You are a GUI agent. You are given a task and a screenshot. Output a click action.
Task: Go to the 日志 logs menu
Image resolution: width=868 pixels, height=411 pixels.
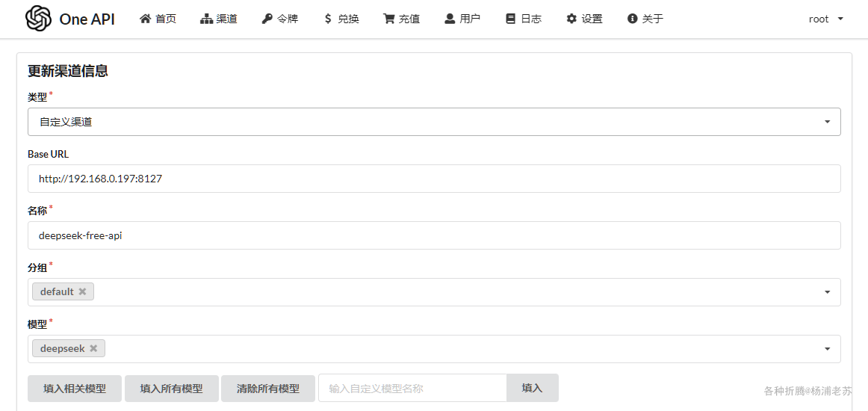click(524, 19)
